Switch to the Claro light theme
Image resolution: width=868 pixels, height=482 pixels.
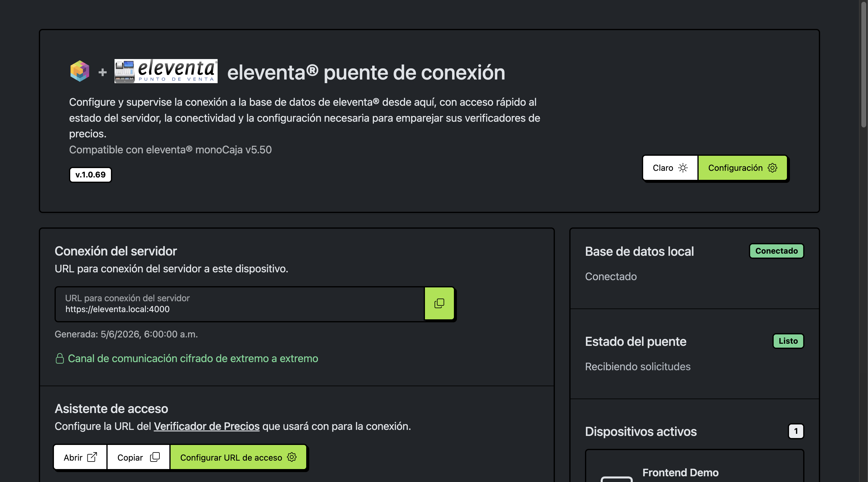point(670,168)
